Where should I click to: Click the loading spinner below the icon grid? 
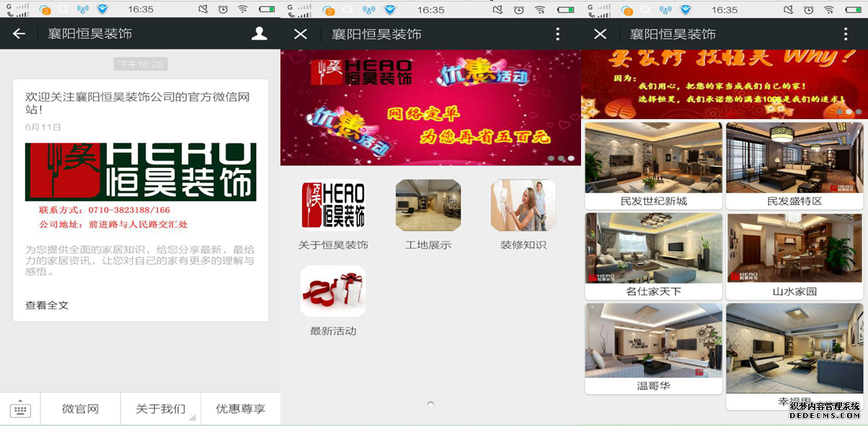[430, 404]
